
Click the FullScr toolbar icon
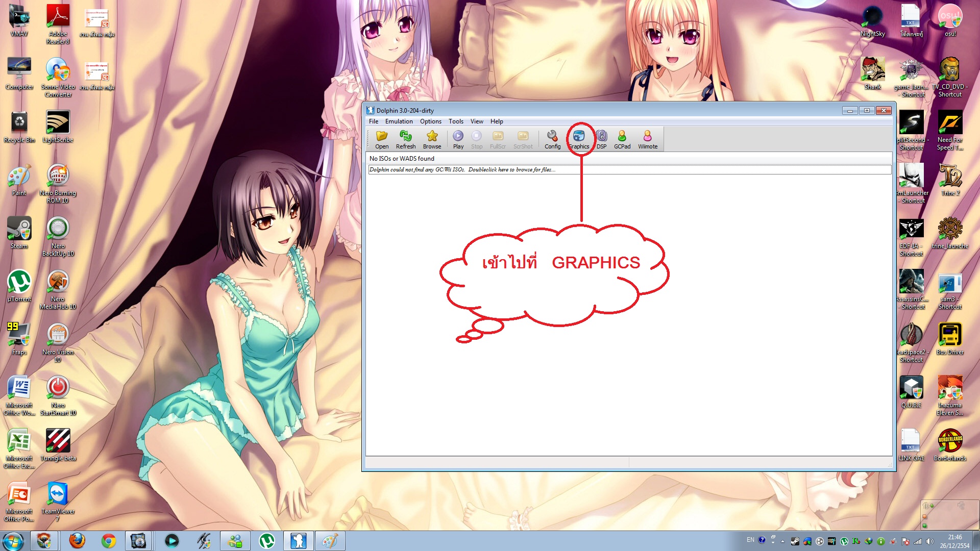498,139
